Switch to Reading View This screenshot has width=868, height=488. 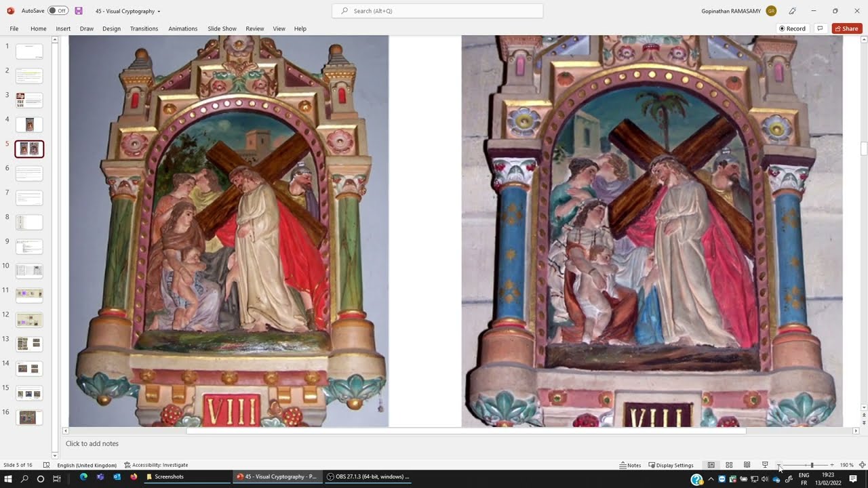[747, 465]
